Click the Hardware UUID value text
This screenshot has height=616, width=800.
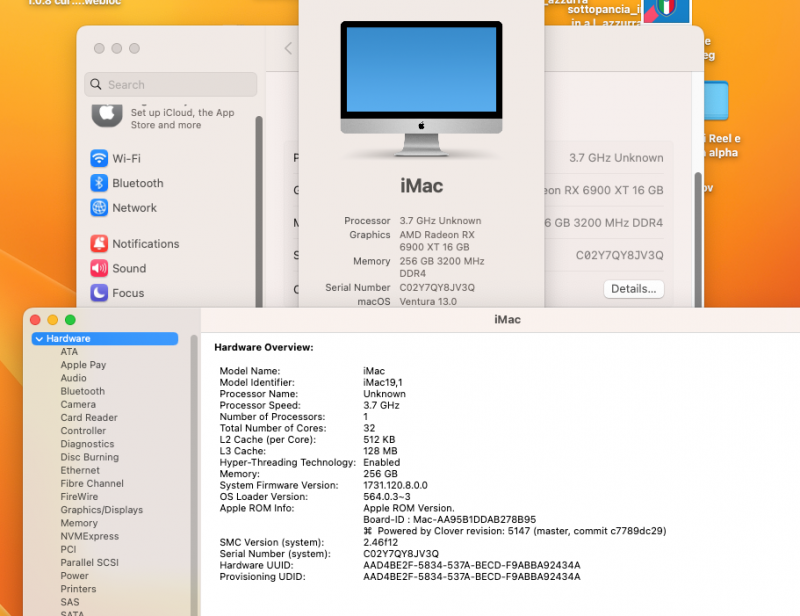[x=471, y=565]
